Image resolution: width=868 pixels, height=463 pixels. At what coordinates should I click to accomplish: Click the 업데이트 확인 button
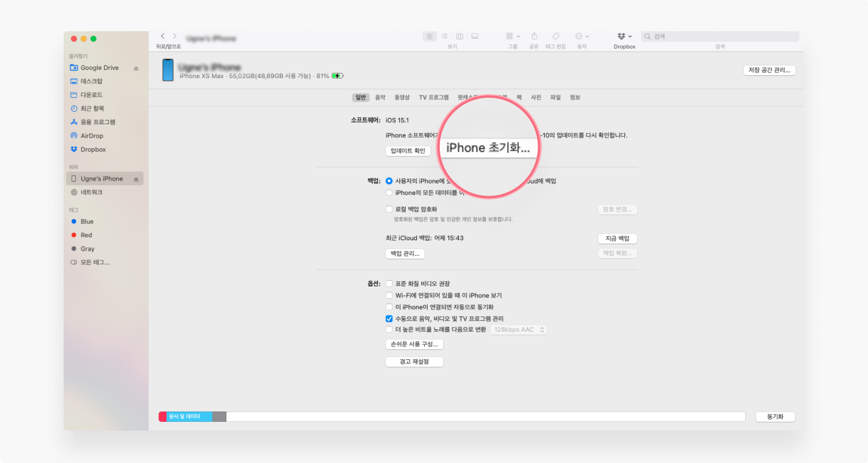point(408,151)
